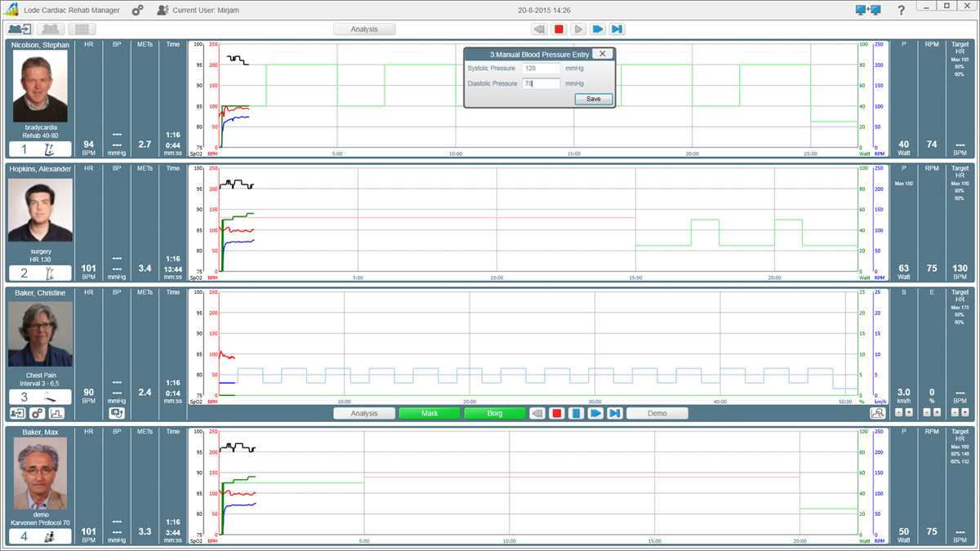
Task: Click the top toolbar skip-to-end button
Action: 617,29
